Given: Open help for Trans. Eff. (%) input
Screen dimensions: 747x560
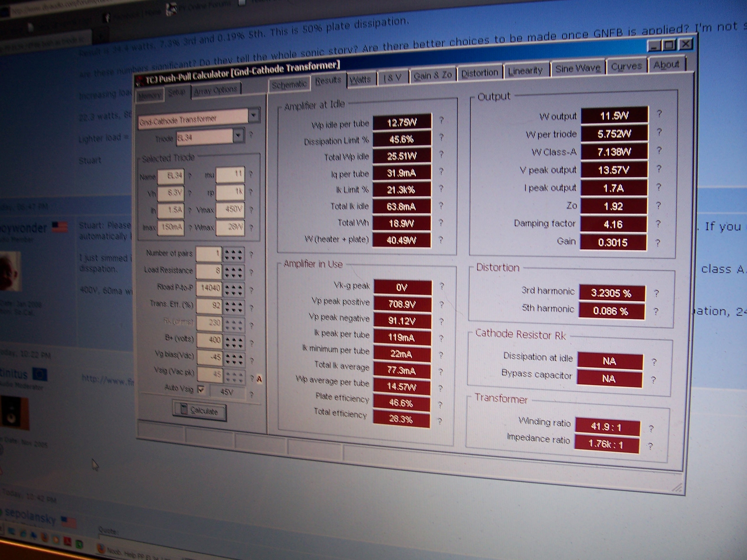Looking at the screenshot, I should [252, 308].
